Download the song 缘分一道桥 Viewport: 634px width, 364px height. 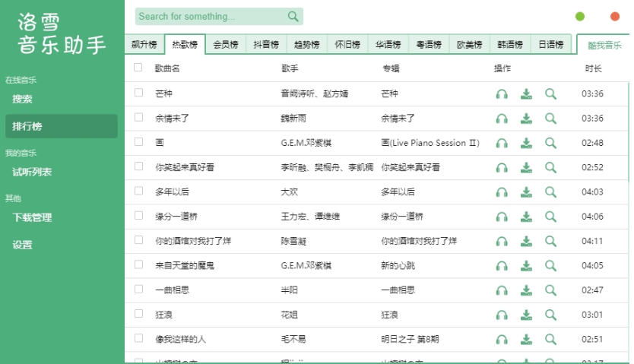coord(526,217)
